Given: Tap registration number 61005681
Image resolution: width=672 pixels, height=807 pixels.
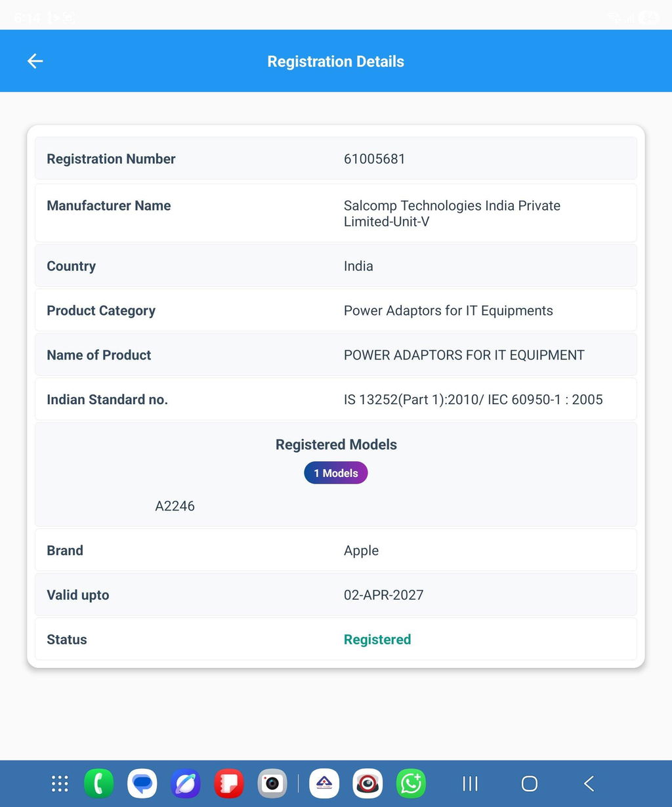Looking at the screenshot, I should [x=375, y=159].
